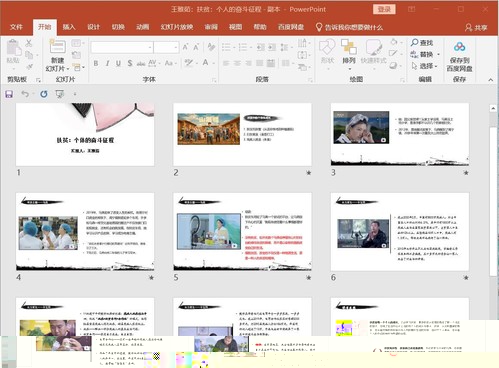The height and width of the screenshot is (368, 499).
Task: Click the Undo arrow in quick access toolbar
Action: [x=25, y=94]
